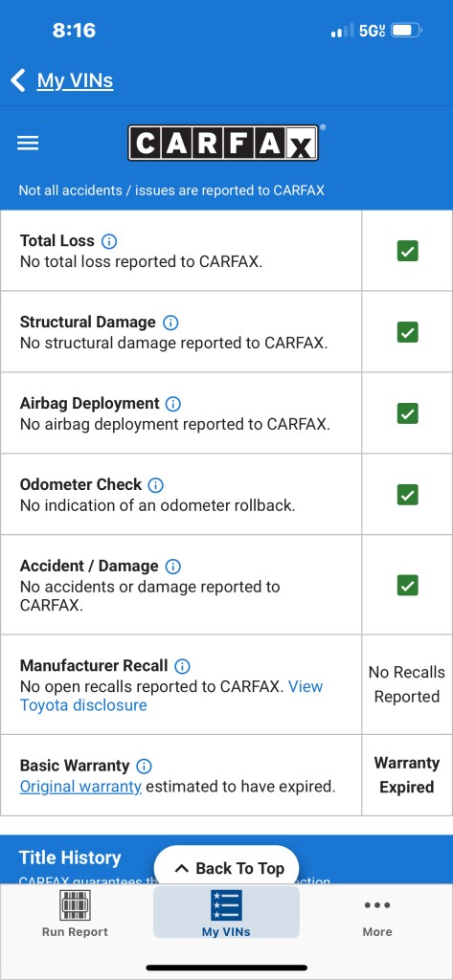This screenshot has width=453, height=980.
Task: Select the My VINs bottom tab
Action: 226,912
